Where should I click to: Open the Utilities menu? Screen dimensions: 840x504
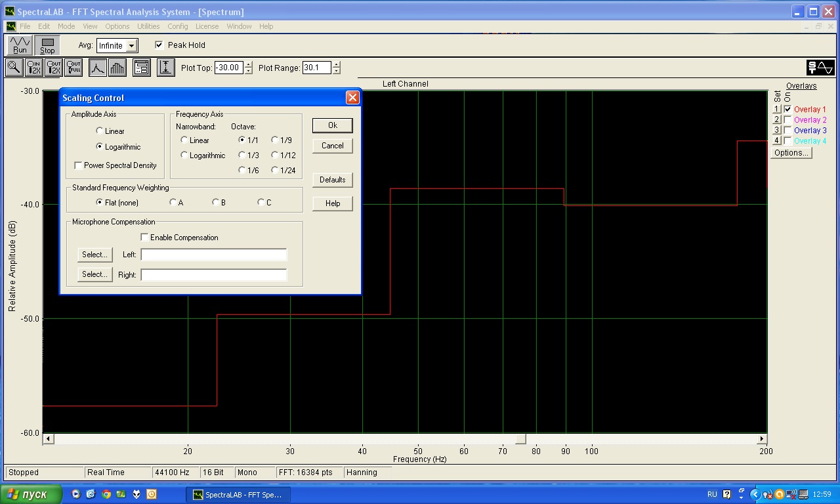click(148, 26)
